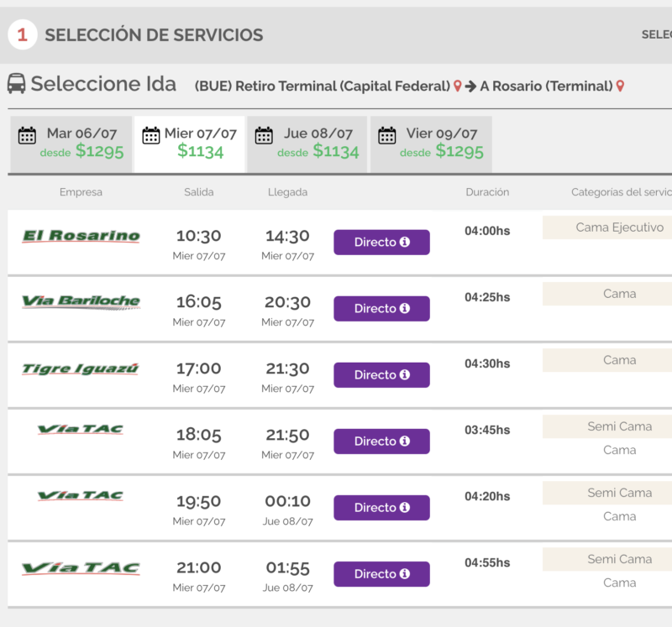Select the Mar 06/07 date tab
The width and height of the screenshot is (672, 627).
[x=71, y=144]
